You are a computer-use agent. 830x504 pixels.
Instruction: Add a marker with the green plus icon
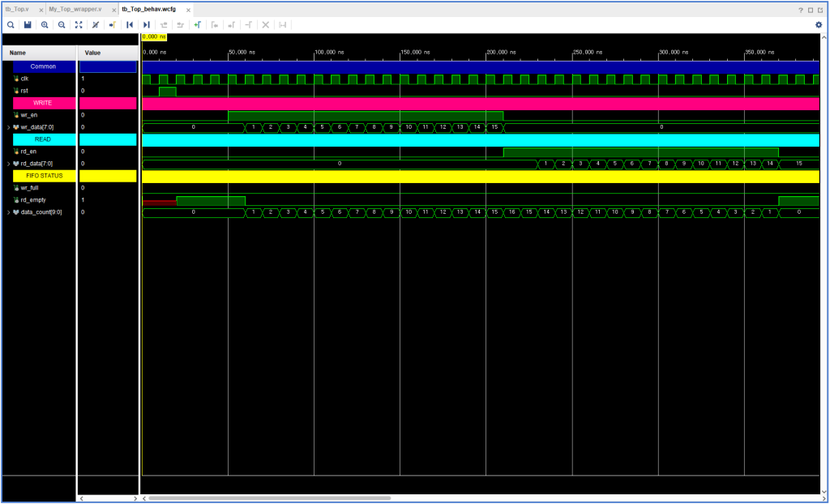[198, 25]
